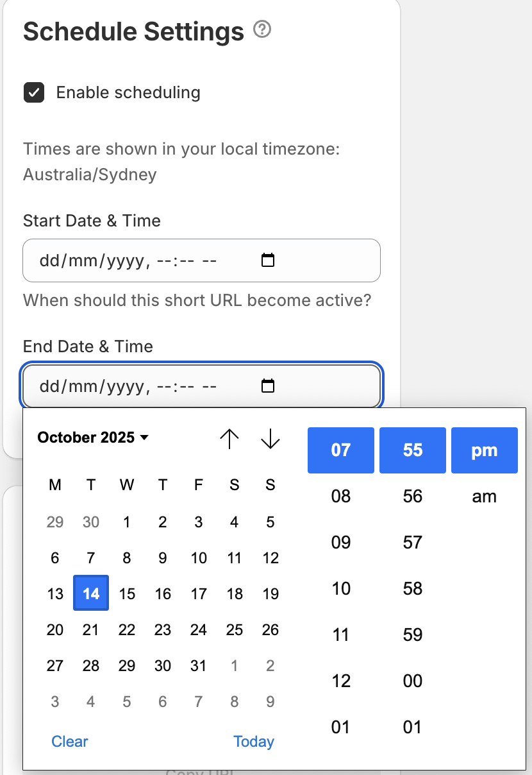Click the calendar icon in End Date field
The width and height of the screenshot is (532, 775).
[268, 386]
